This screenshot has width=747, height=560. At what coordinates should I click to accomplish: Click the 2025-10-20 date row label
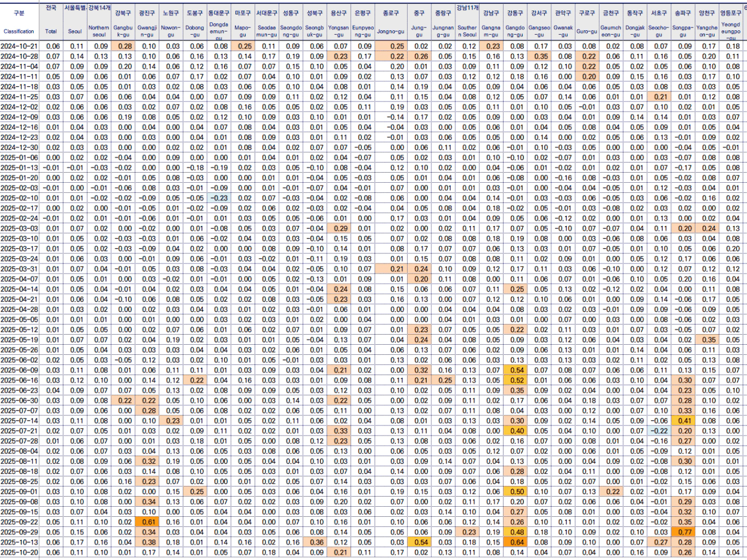tap(20, 552)
